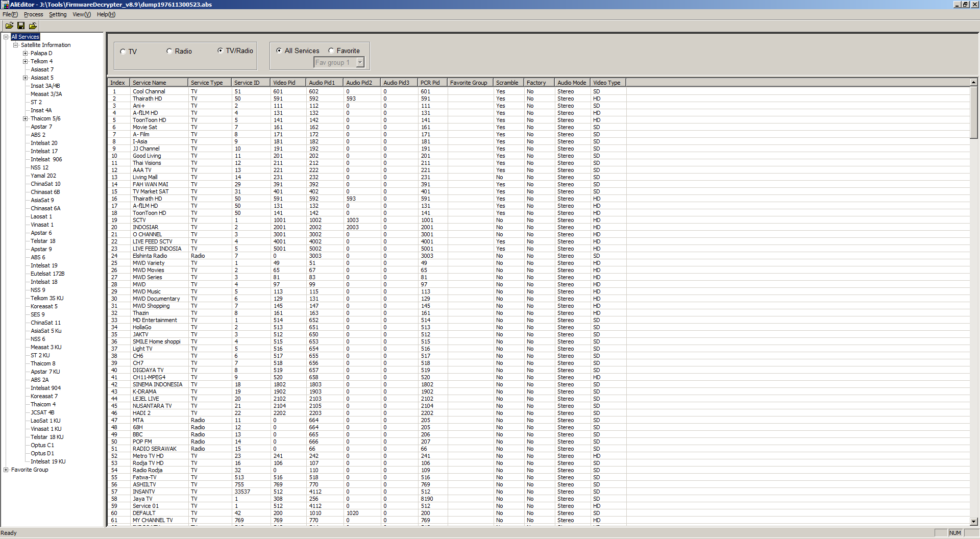This screenshot has width=980, height=539.
Task: Open the Fav group 1 dropdown
Action: [x=360, y=62]
